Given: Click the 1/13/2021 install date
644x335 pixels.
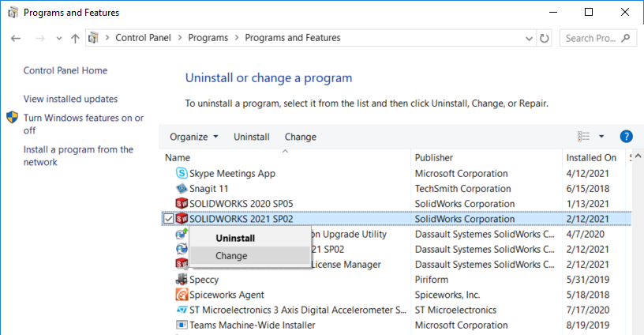Looking at the screenshot, I should pyautogui.click(x=587, y=204).
